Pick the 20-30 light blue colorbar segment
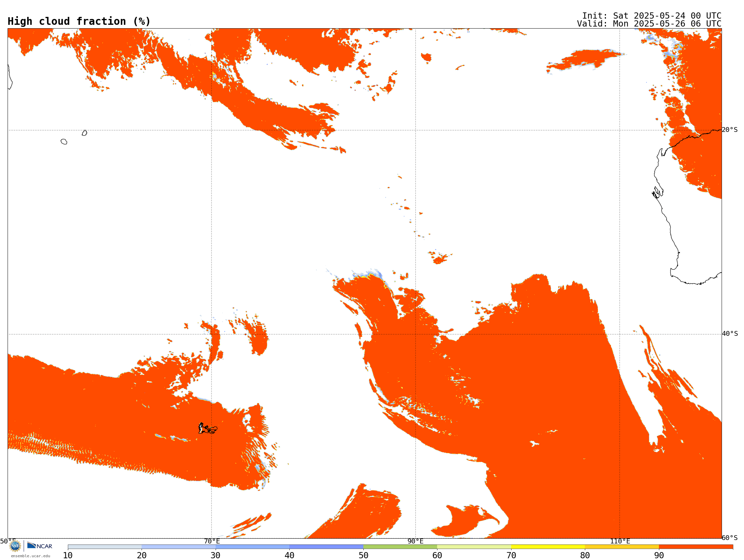The image size is (744, 560). click(178, 547)
